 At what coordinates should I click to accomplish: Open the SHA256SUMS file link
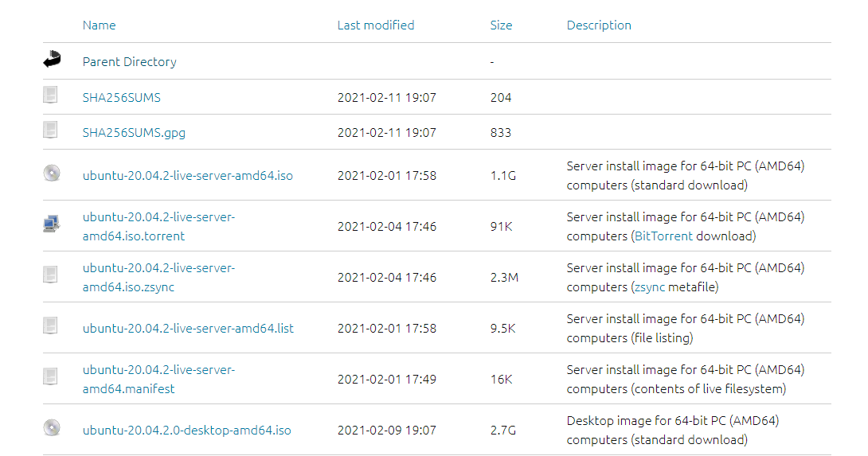121,97
